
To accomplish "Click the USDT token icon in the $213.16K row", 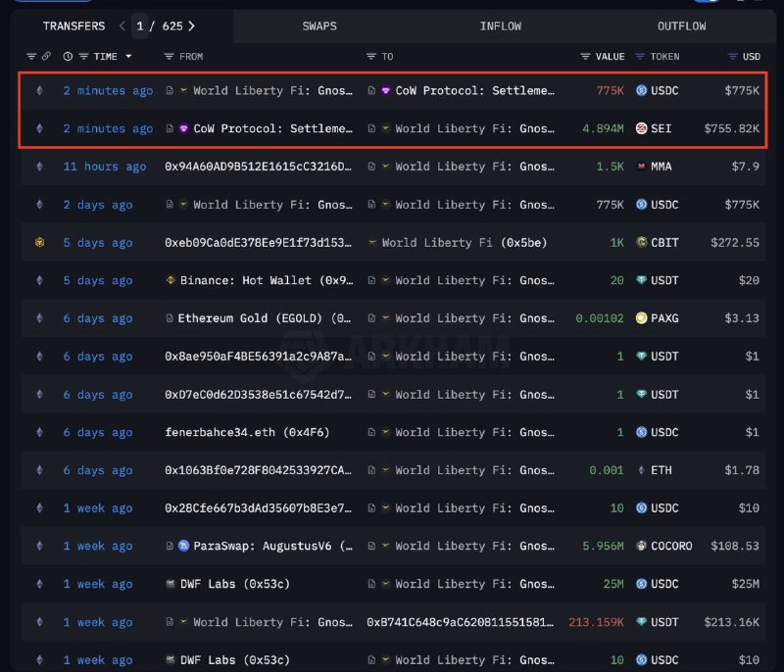I will point(641,621).
